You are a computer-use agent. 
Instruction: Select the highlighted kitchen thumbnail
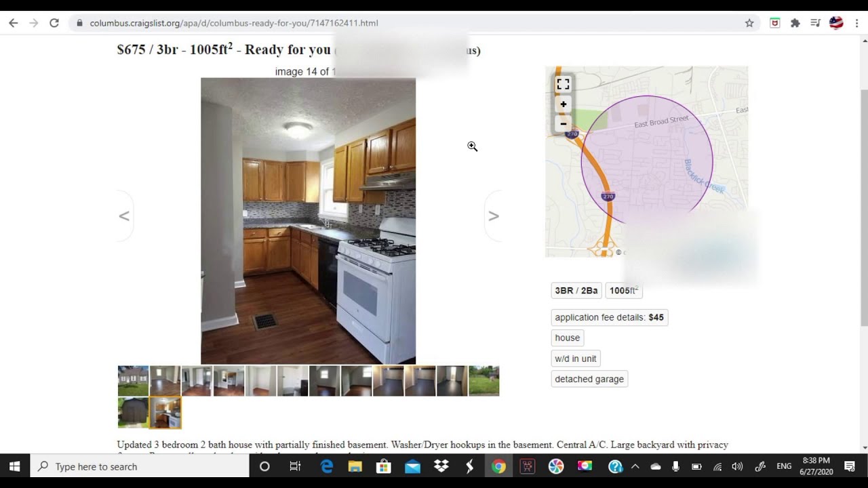point(165,413)
